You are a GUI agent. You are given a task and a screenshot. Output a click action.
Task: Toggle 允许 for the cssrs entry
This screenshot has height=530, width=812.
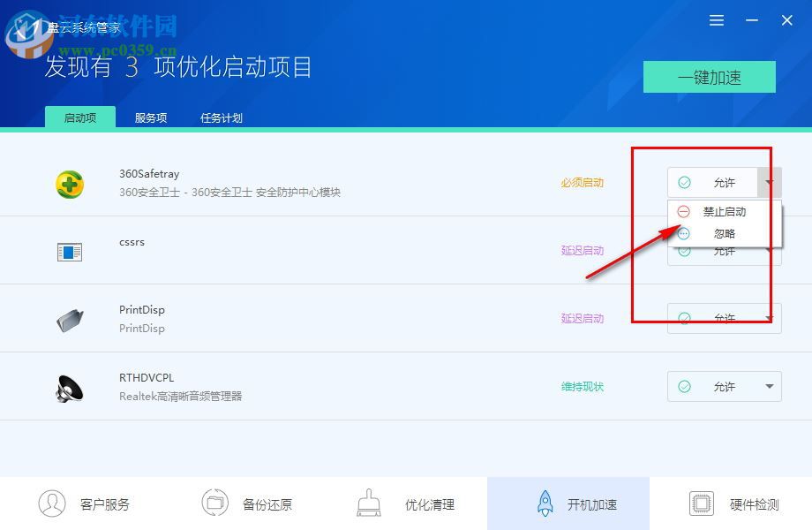[x=718, y=250]
